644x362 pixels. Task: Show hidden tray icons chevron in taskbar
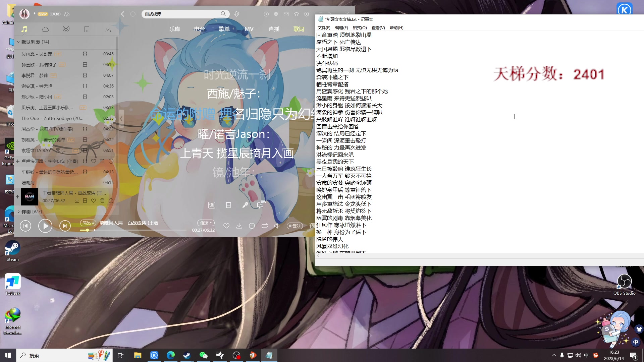(x=554, y=355)
